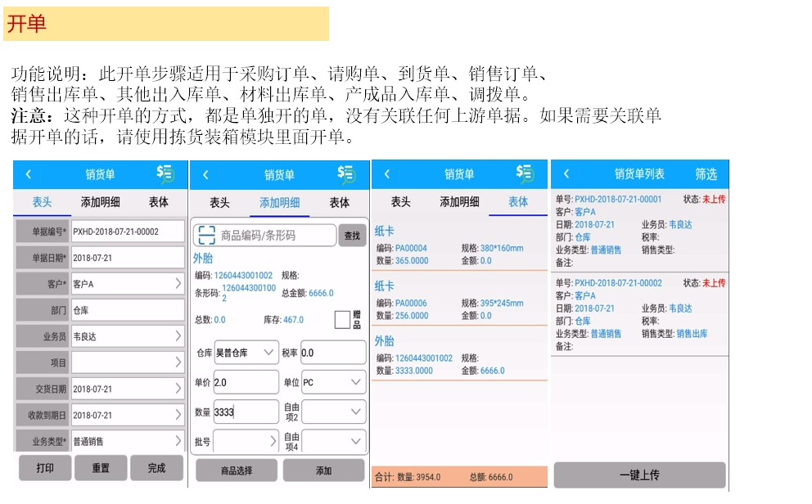Screen dimensions: 812x504
Task: Tap bill search icon above 合计 totals screen
Action: coord(526,173)
